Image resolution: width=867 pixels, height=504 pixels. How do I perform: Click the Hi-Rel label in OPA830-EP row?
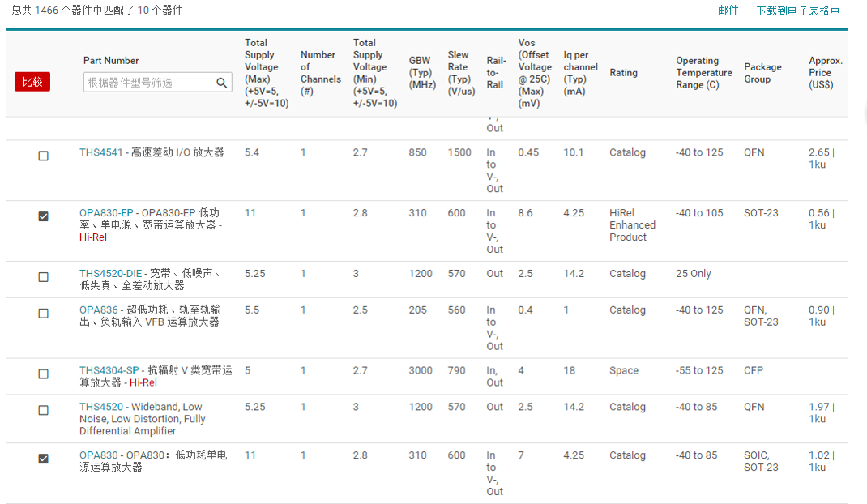click(x=93, y=237)
